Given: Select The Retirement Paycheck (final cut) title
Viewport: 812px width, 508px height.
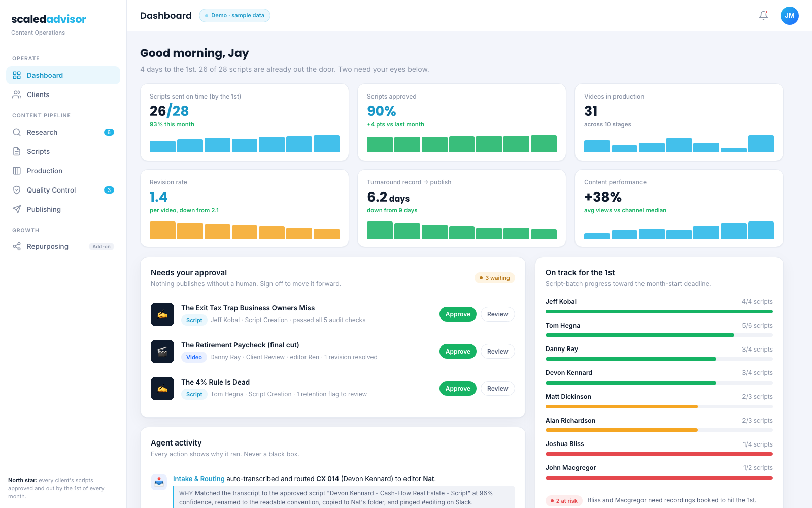Looking at the screenshot, I should pyautogui.click(x=240, y=345).
